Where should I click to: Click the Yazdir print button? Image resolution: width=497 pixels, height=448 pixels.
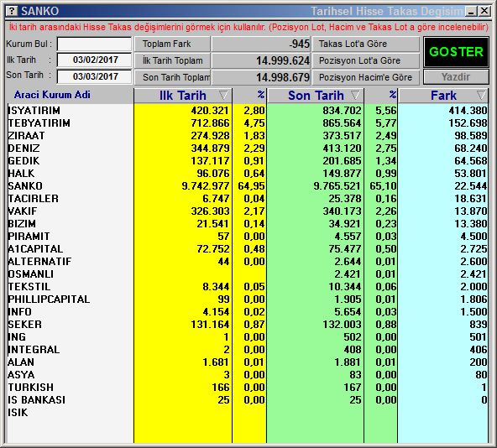click(x=456, y=77)
